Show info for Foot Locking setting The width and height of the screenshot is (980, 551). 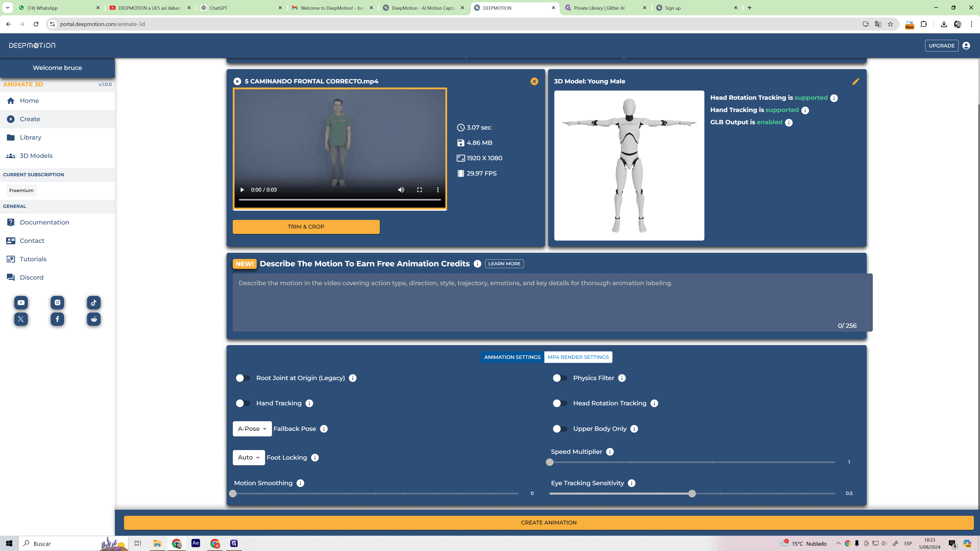pyautogui.click(x=315, y=458)
